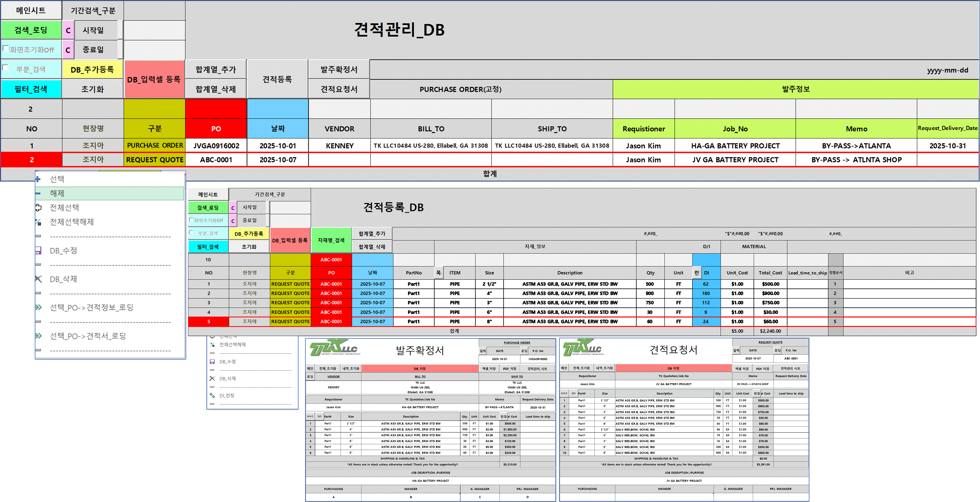Click the 해제 minus icon in context menu

tap(38, 193)
